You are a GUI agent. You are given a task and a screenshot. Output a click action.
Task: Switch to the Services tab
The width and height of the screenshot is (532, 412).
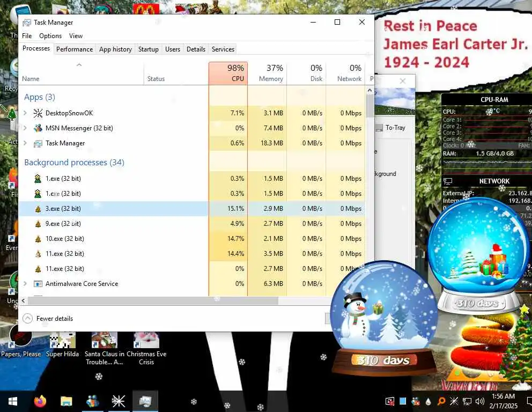click(x=223, y=49)
